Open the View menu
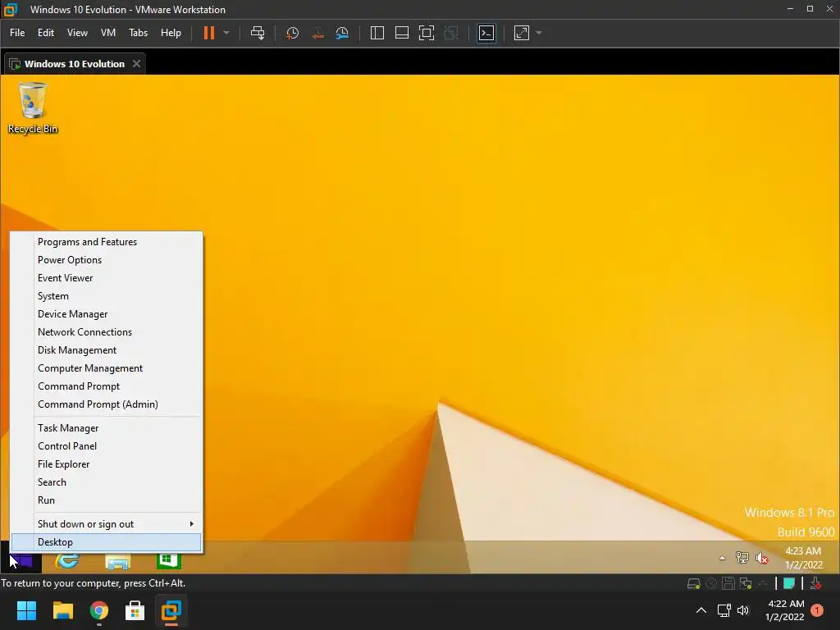Viewport: 840px width, 630px height. point(77,33)
